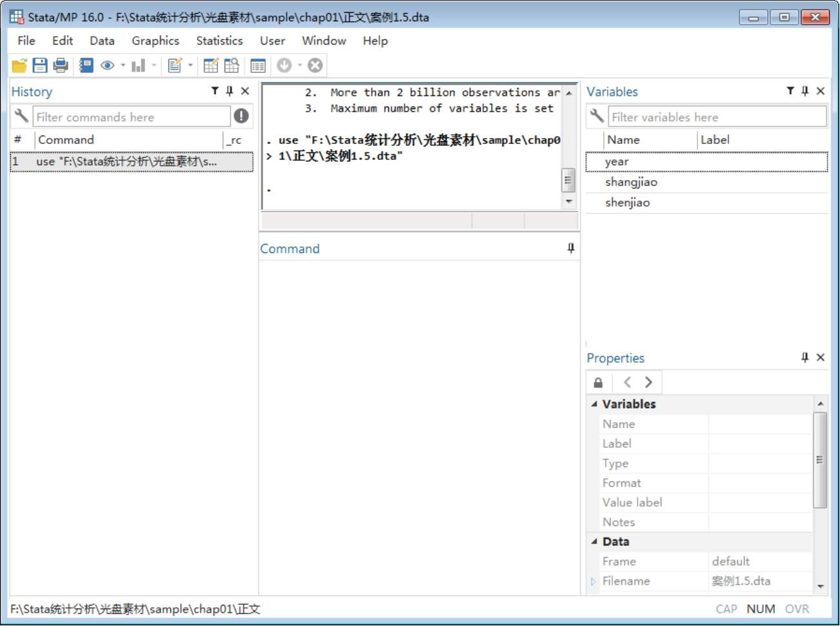Toggle the pin on the Variables panel
The image size is (840, 626).
pyautogui.click(x=805, y=91)
